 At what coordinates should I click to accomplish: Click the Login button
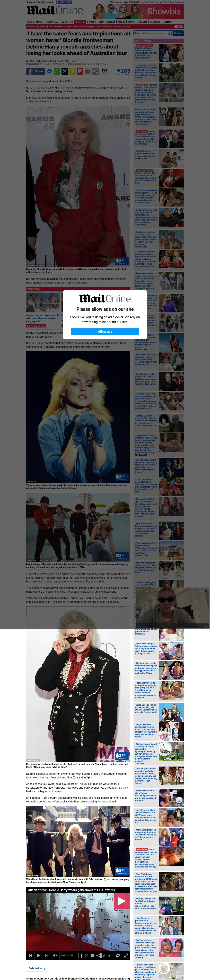coord(178,27)
